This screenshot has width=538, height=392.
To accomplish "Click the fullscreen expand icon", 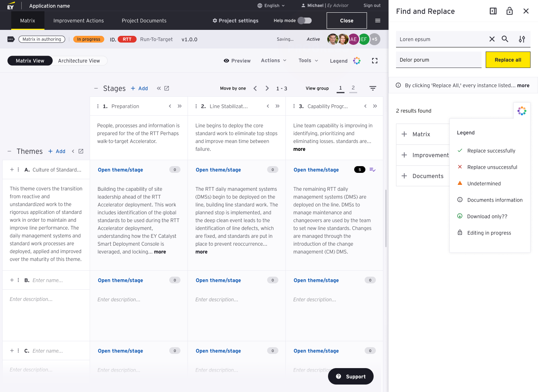I will coord(374,61).
